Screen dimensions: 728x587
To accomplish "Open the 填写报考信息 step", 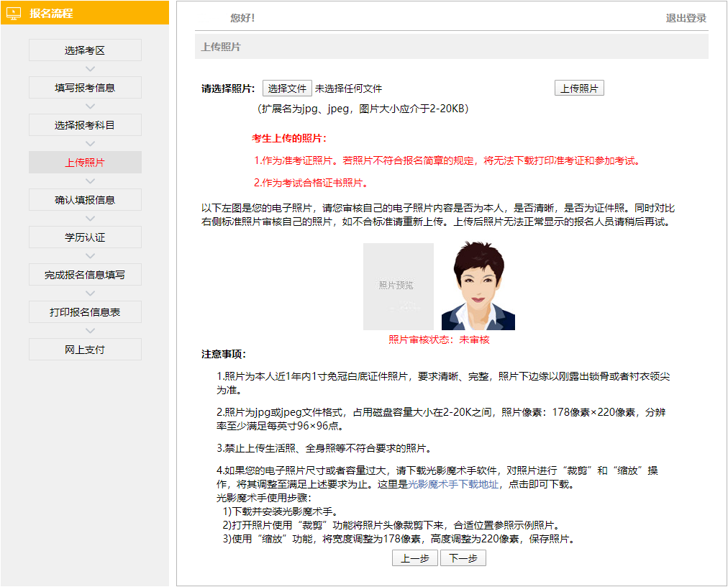I will [85, 88].
